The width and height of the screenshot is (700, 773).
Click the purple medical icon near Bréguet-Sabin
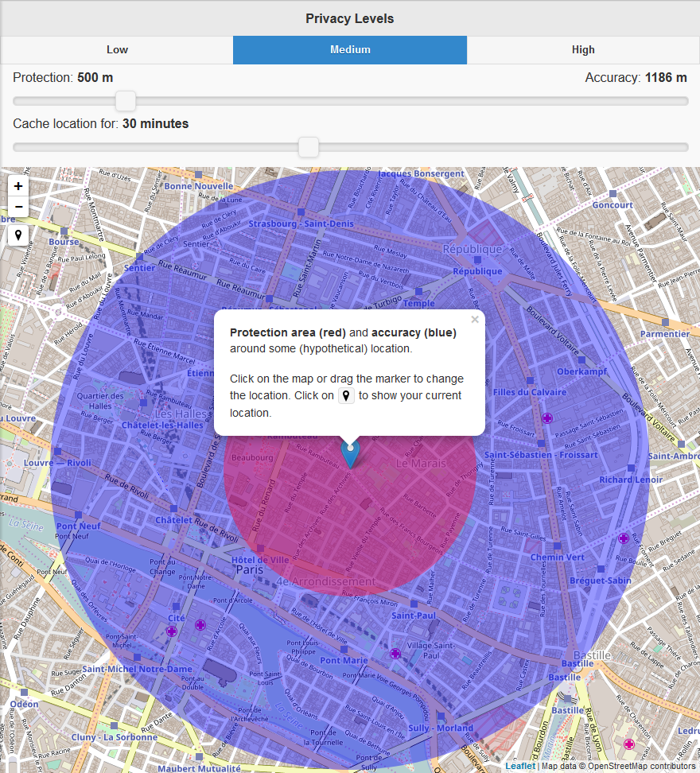[x=624, y=538]
